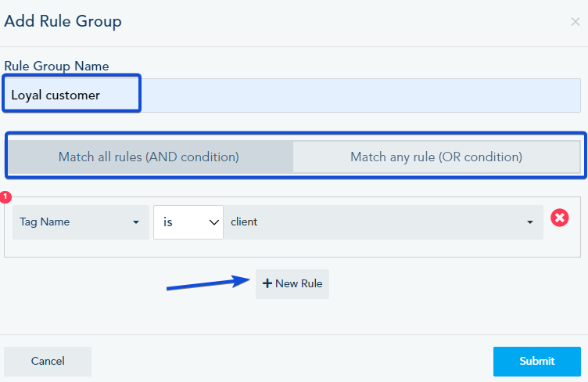The width and height of the screenshot is (588, 382).
Task: Close the Add Rule Group dialog
Action: point(575,22)
